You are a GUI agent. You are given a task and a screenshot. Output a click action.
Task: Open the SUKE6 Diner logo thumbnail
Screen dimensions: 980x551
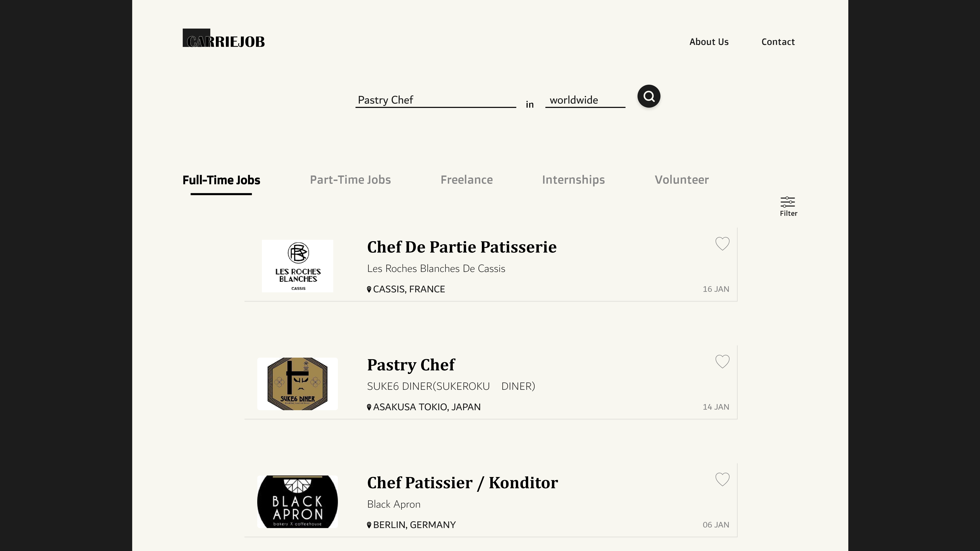click(298, 384)
